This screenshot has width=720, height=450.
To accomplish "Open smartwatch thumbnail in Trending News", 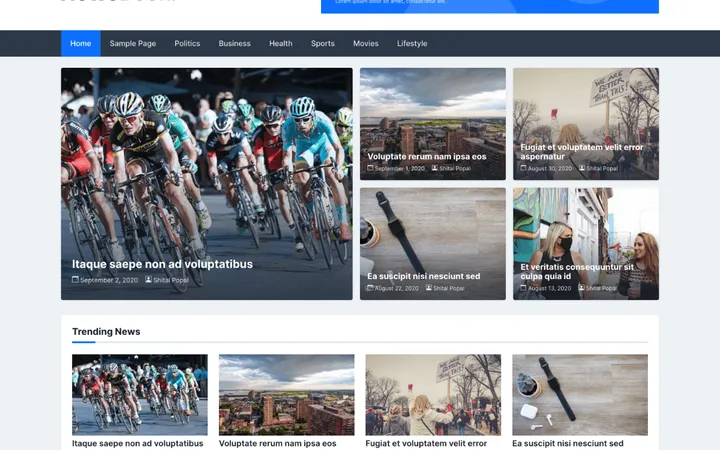I will coord(580,394).
